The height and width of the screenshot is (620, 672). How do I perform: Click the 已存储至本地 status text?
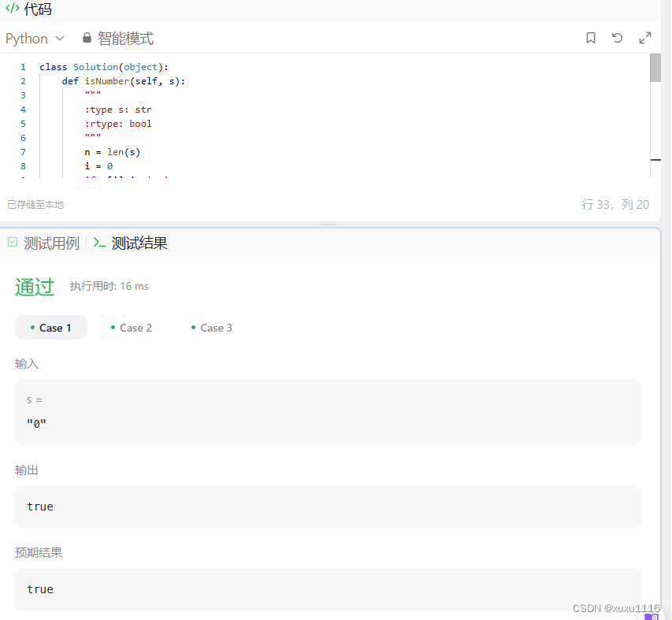tap(35, 205)
